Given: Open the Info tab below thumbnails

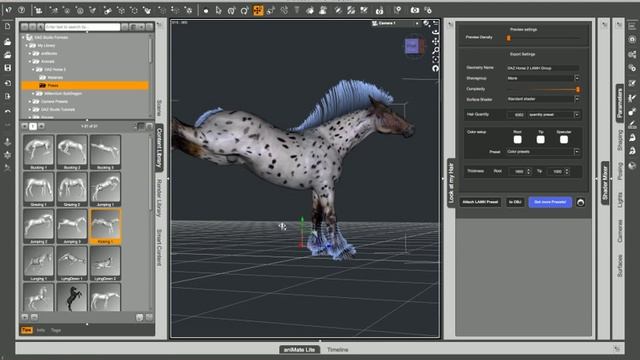Looking at the screenshot, I should pyautogui.click(x=41, y=330).
